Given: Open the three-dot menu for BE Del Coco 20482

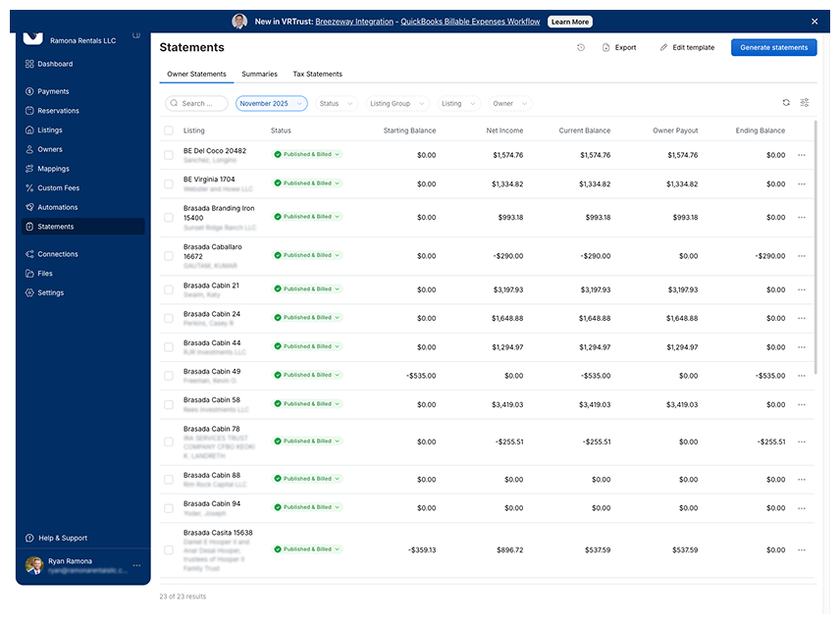Looking at the screenshot, I should [801, 155].
